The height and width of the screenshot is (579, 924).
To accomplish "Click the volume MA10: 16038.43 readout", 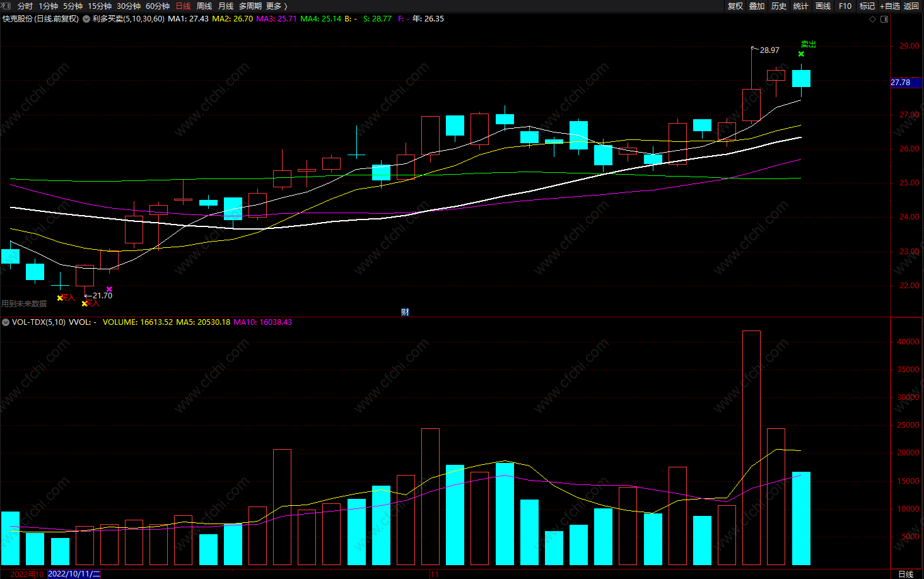I will click(x=262, y=322).
